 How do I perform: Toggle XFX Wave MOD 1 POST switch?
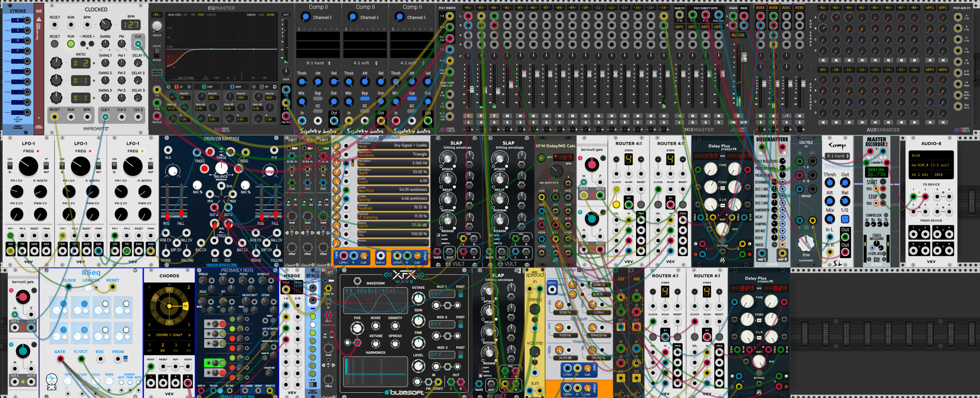click(460, 294)
